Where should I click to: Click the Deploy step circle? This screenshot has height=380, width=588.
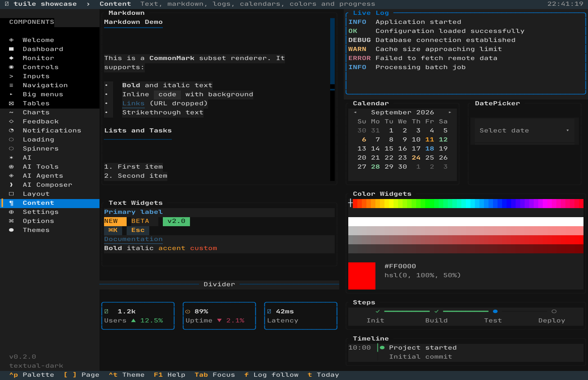(x=554, y=311)
